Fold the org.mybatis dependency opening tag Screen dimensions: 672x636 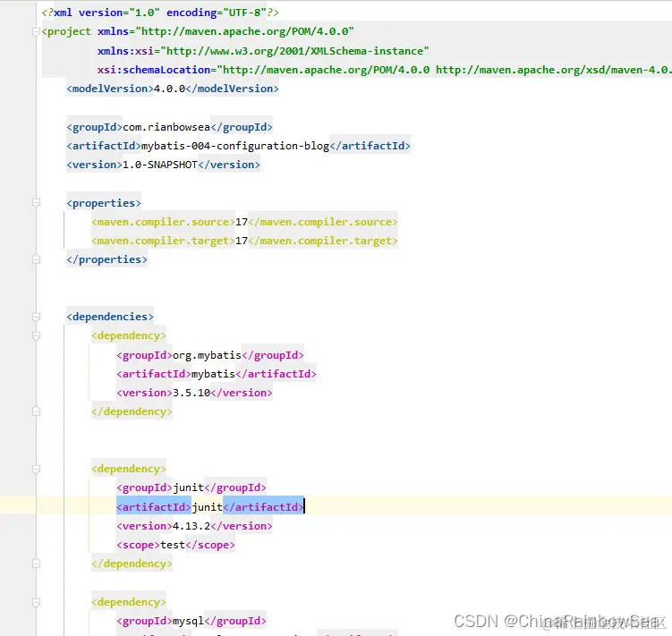(x=36, y=335)
